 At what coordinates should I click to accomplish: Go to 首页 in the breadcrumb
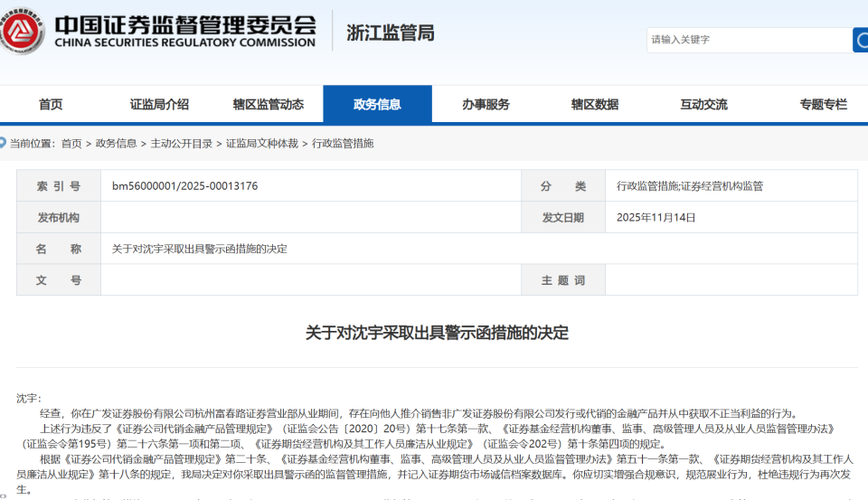click(71, 144)
